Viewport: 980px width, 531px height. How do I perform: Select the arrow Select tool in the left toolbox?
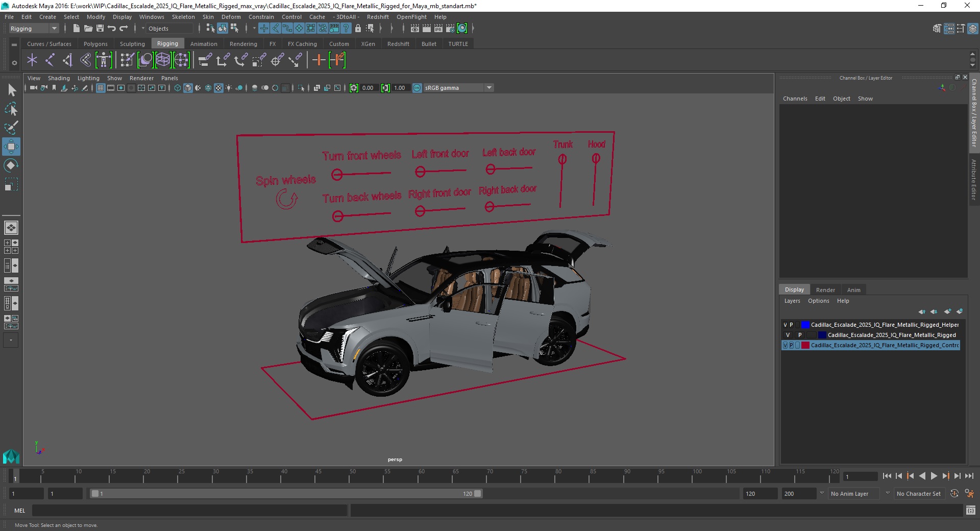(x=11, y=90)
